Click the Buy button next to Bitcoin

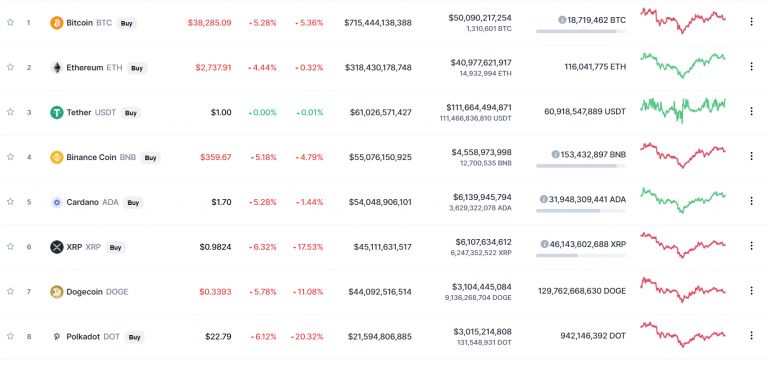coord(127,23)
